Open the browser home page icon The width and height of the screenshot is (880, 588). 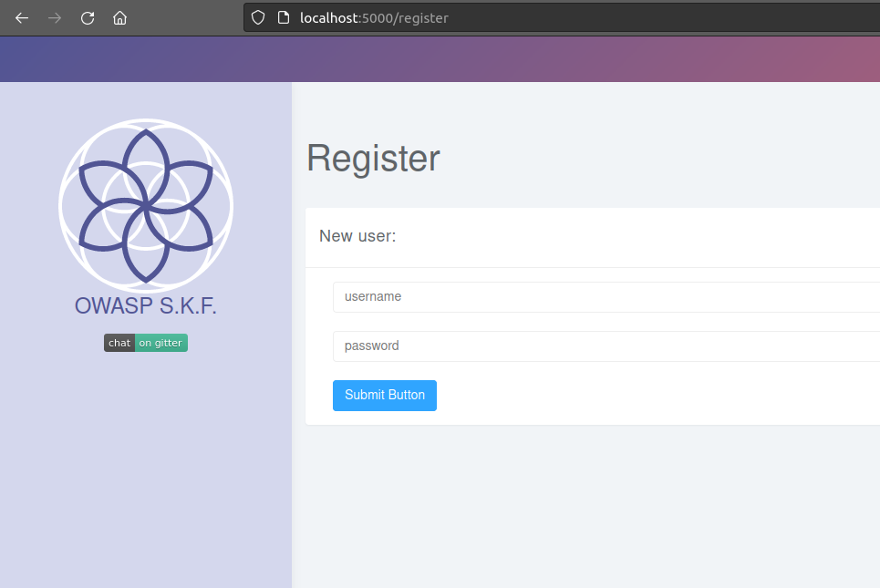click(x=119, y=18)
